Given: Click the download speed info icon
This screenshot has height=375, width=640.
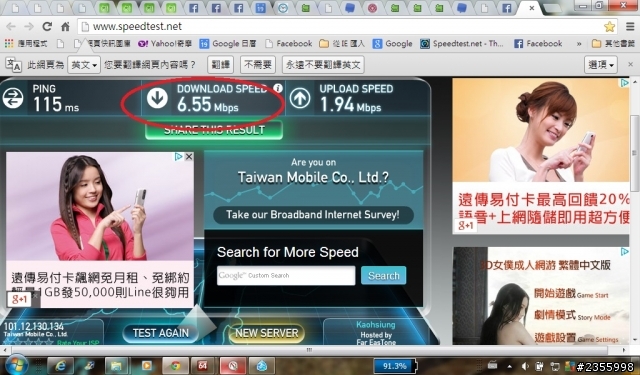Looking at the screenshot, I should [278, 88].
